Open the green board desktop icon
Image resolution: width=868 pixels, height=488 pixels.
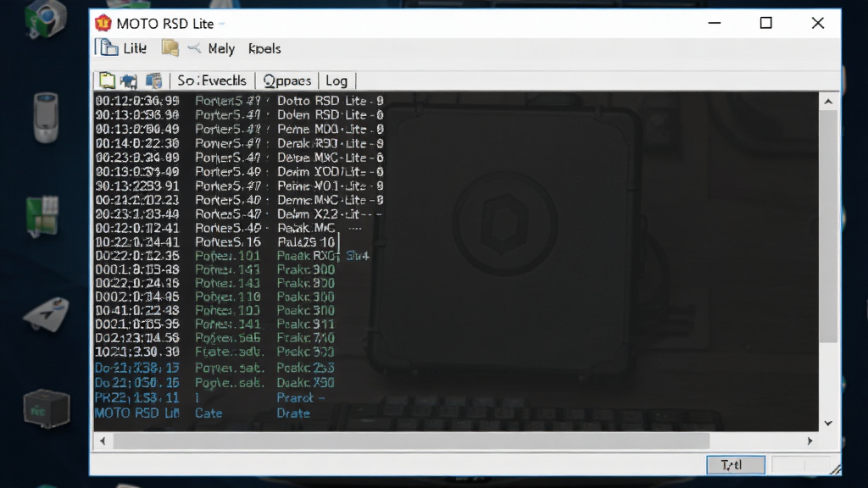tap(42, 216)
